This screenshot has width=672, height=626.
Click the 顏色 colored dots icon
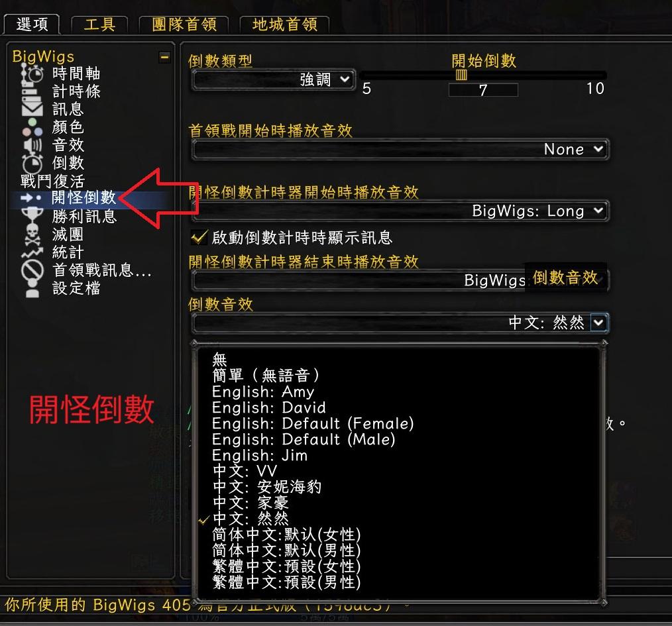(x=32, y=127)
